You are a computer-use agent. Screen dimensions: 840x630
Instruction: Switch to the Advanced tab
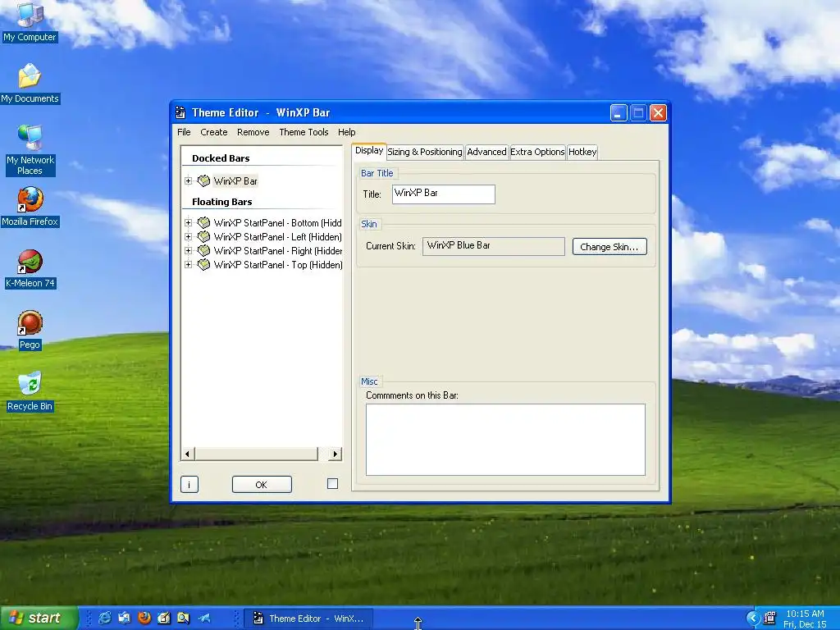tap(486, 152)
